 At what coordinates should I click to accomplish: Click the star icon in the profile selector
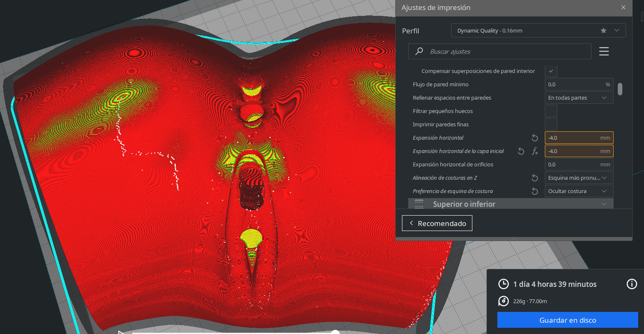(x=604, y=30)
